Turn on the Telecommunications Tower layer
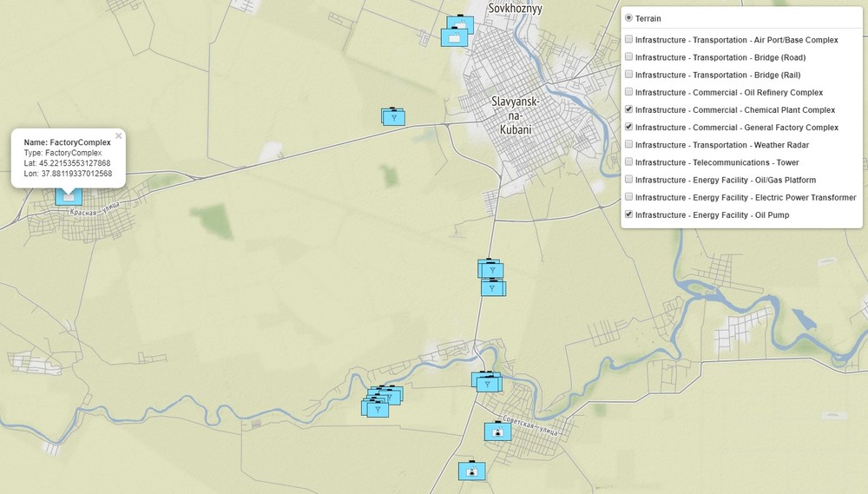This screenshot has width=868, height=494. [628, 161]
